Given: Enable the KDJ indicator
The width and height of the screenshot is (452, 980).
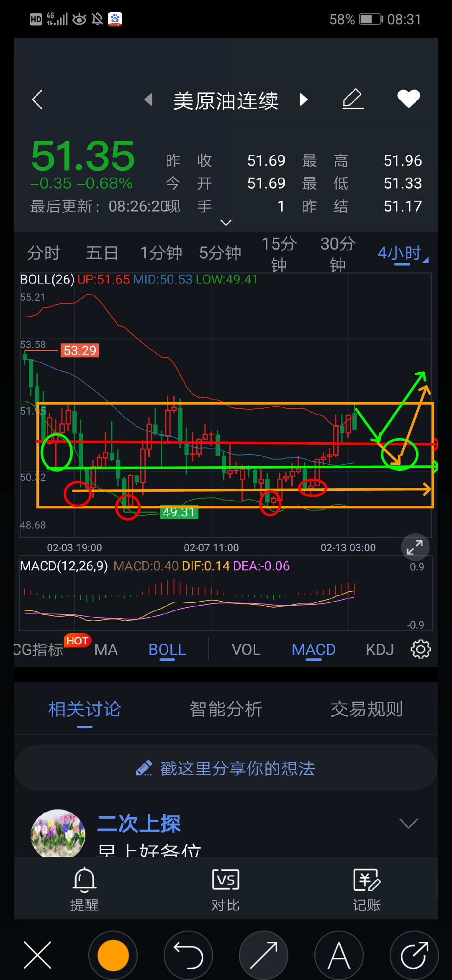Looking at the screenshot, I should [380, 650].
